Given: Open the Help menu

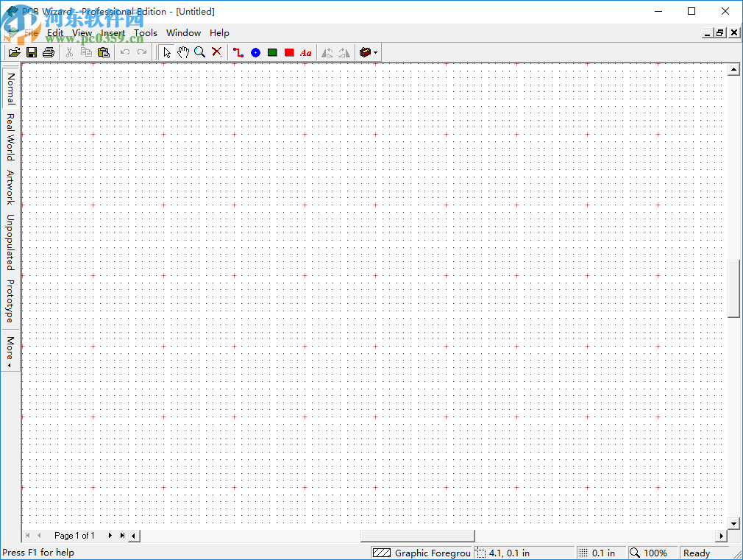Looking at the screenshot, I should click(x=219, y=32).
